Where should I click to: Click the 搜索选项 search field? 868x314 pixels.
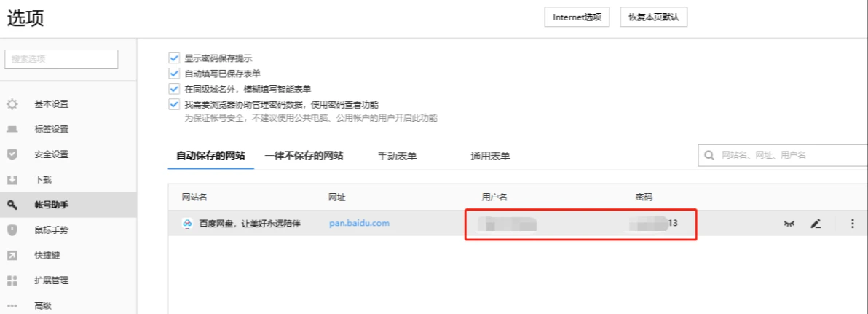point(61,59)
